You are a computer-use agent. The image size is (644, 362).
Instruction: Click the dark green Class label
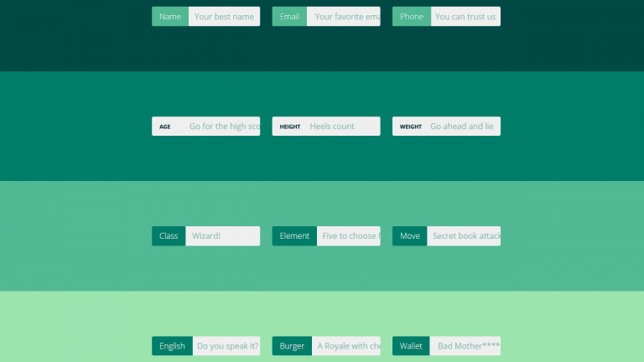point(169,236)
